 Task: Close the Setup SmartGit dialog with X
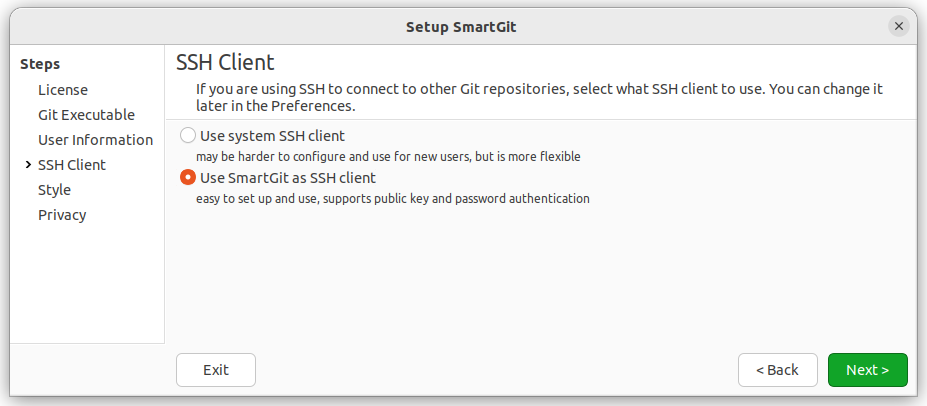(x=899, y=27)
